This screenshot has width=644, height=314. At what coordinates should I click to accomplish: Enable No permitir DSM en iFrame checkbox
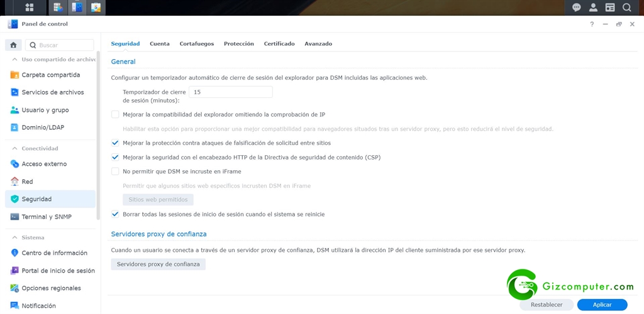(x=115, y=171)
